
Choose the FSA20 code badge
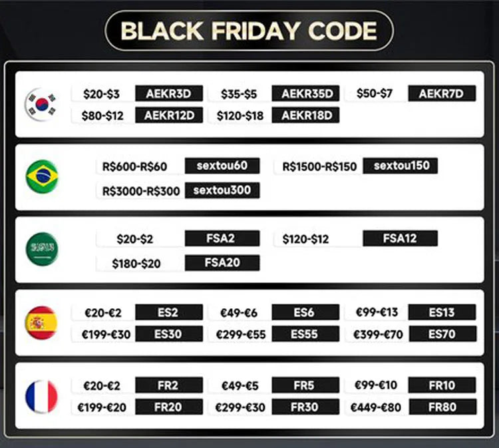[x=222, y=263]
